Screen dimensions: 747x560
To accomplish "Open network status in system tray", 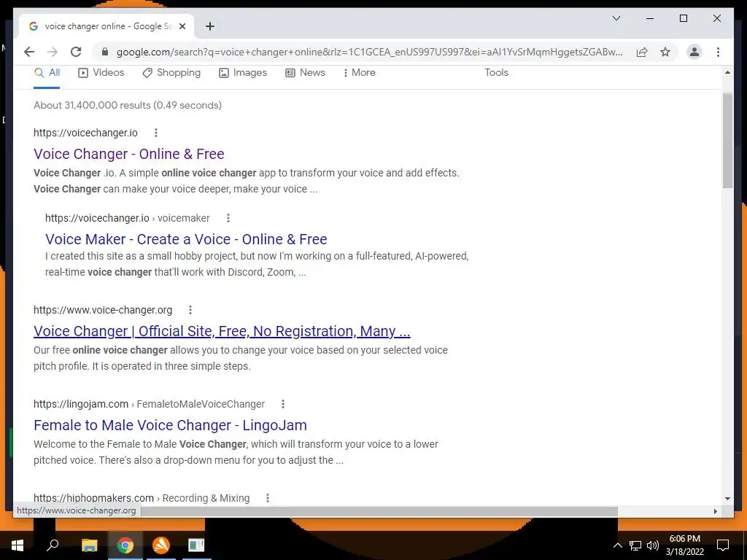I will point(635,545).
